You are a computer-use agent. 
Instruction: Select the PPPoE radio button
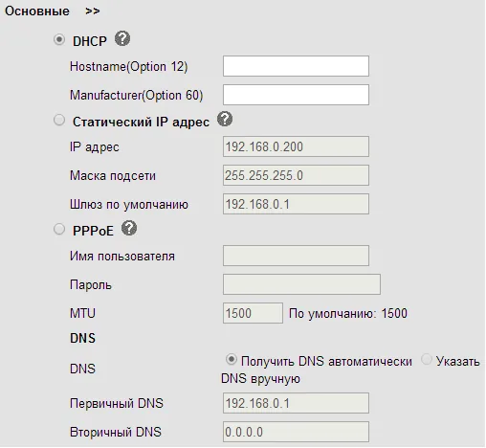59,230
